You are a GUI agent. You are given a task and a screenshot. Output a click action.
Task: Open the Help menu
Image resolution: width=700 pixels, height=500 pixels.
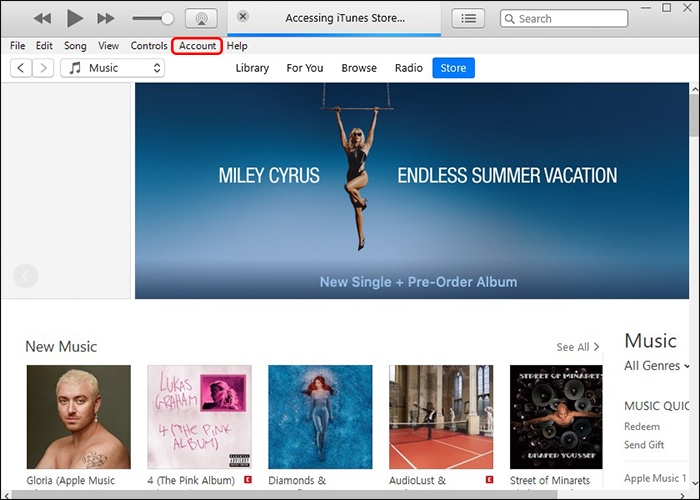click(237, 46)
